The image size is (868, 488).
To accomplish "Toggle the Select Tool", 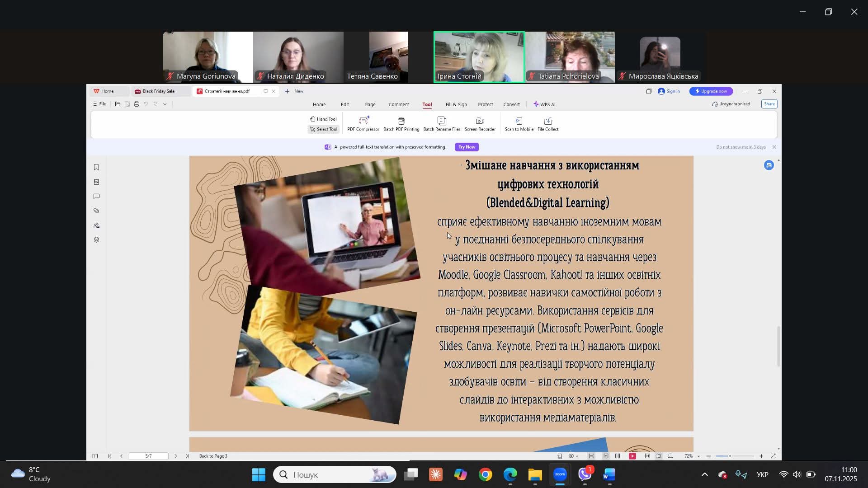I will (x=323, y=129).
